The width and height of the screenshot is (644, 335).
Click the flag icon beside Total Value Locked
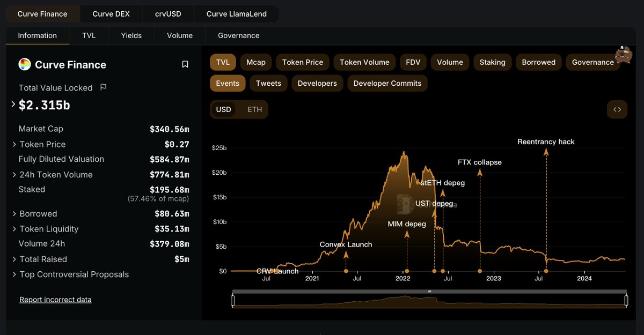104,87
